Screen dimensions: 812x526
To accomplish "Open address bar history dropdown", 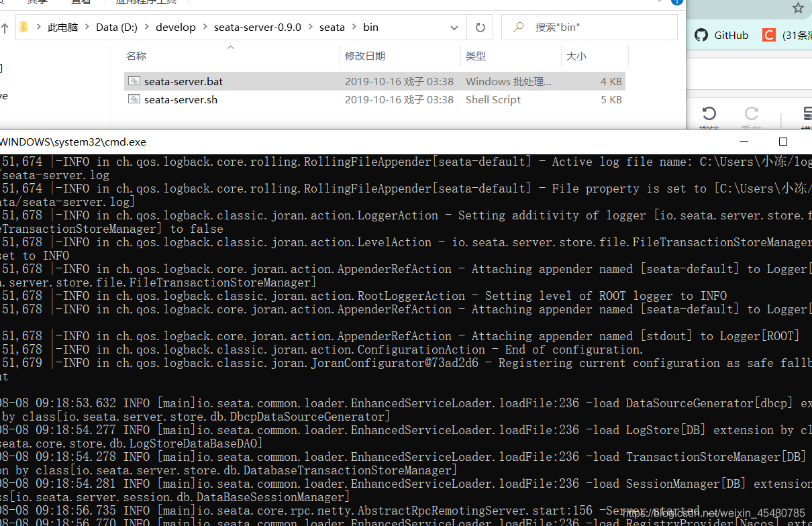I will (454, 28).
